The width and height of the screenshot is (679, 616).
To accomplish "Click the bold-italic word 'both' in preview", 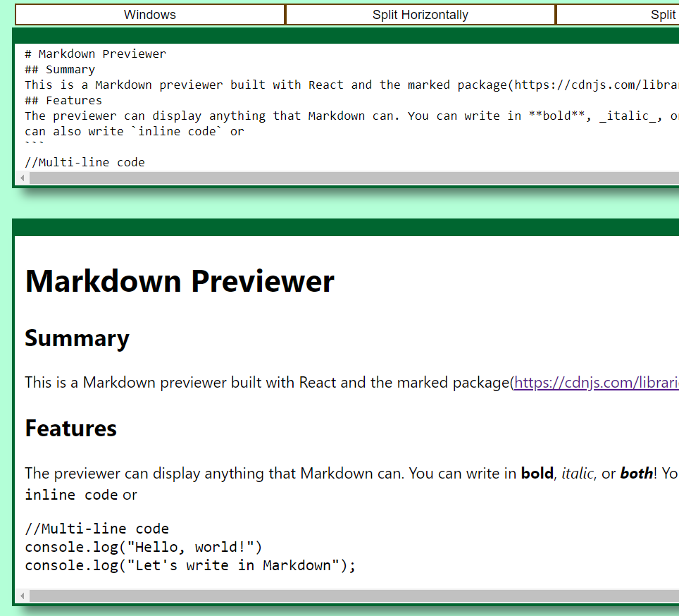I will pos(637,474).
